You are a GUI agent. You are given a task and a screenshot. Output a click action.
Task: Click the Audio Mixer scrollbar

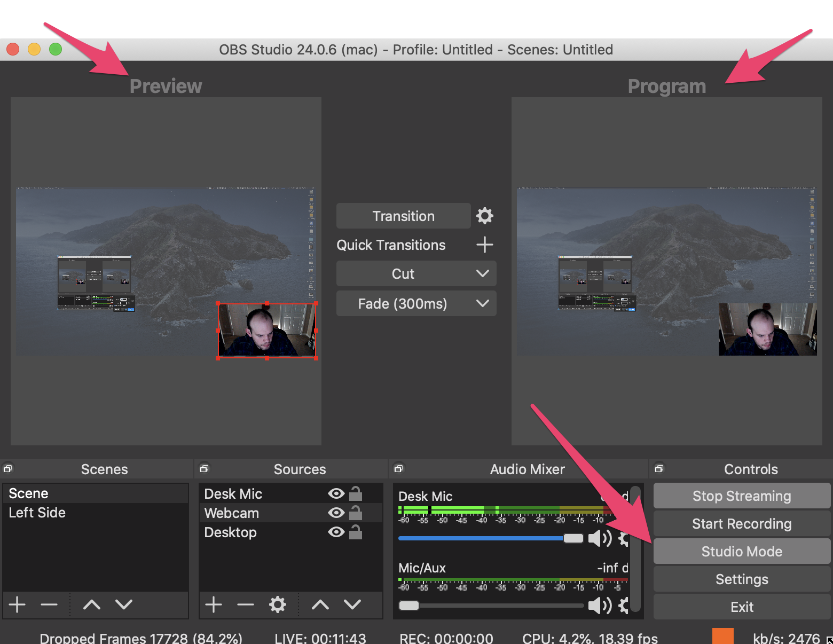point(635,550)
